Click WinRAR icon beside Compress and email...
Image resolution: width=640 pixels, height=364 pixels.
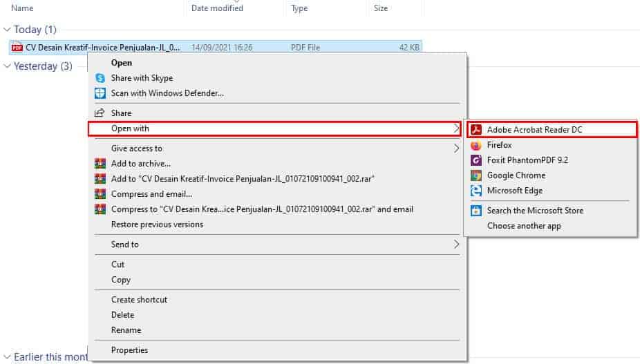pyautogui.click(x=100, y=194)
